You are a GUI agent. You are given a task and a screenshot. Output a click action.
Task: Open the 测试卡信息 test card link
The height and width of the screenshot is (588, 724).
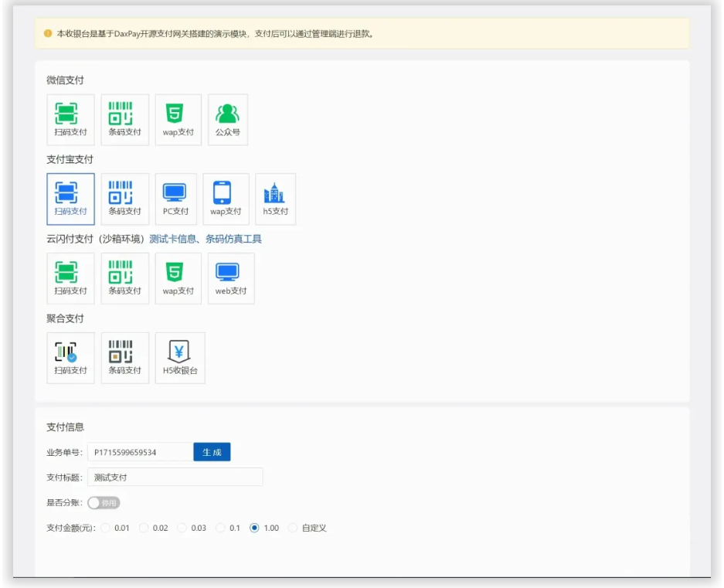coord(174,240)
